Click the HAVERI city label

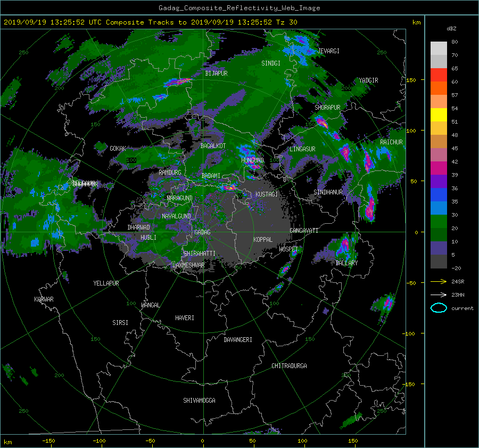(x=185, y=318)
